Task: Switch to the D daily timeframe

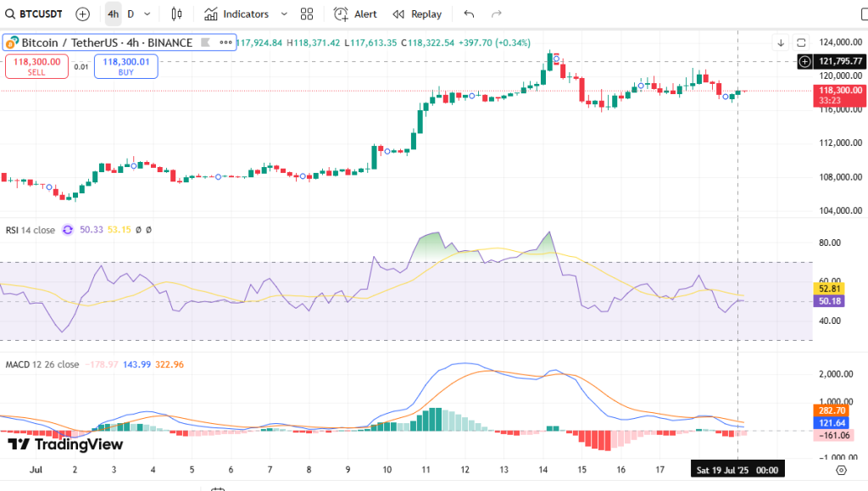Action: (131, 14)
